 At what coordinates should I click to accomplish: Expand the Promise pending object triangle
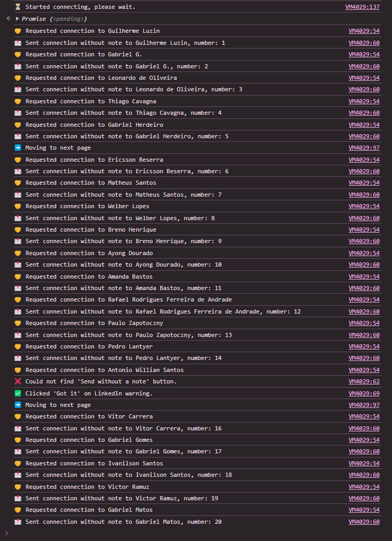(18, 19)
